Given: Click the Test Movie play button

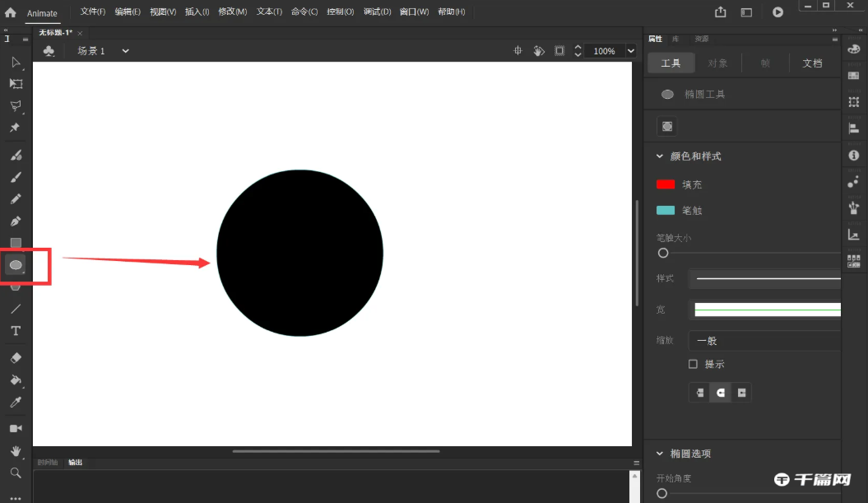Looking at the screenshot, I should coord(777,12).
